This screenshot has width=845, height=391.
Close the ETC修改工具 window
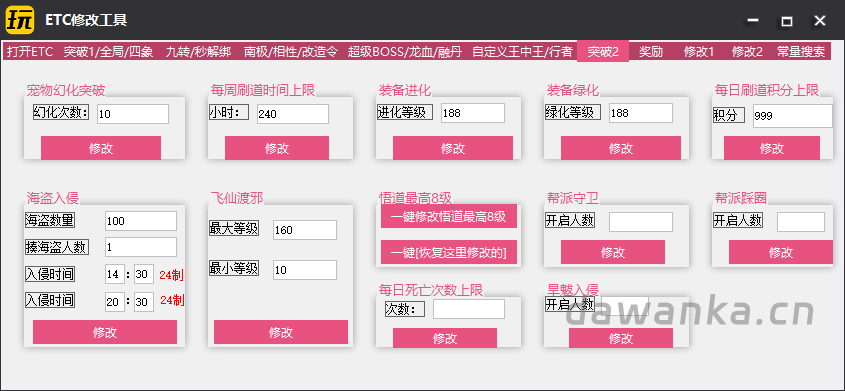820,20
